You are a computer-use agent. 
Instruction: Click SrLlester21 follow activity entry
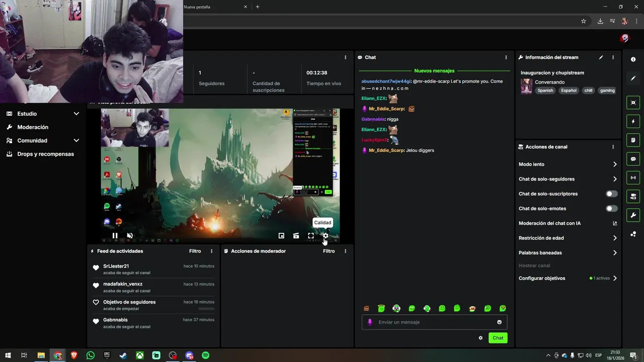(153, 269)
